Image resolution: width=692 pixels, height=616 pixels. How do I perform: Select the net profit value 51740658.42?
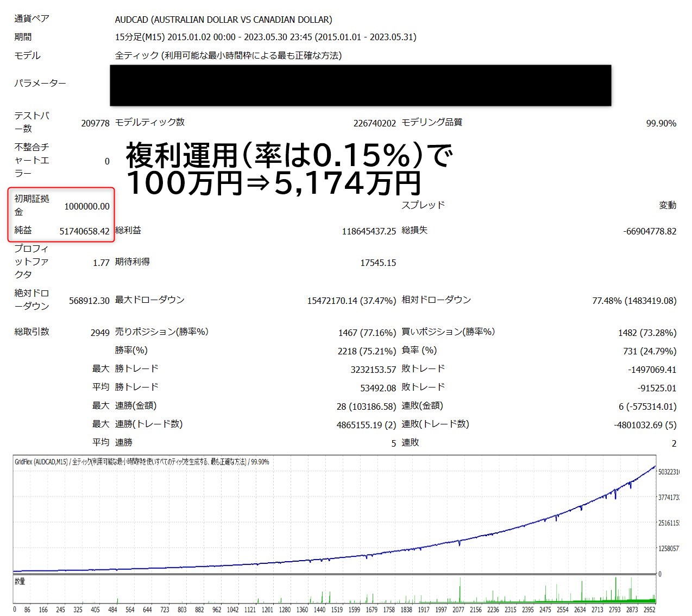coord(84,231)
